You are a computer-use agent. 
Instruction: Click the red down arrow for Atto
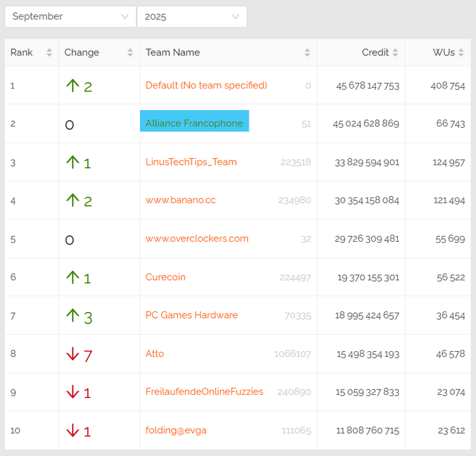click(72, 354)
